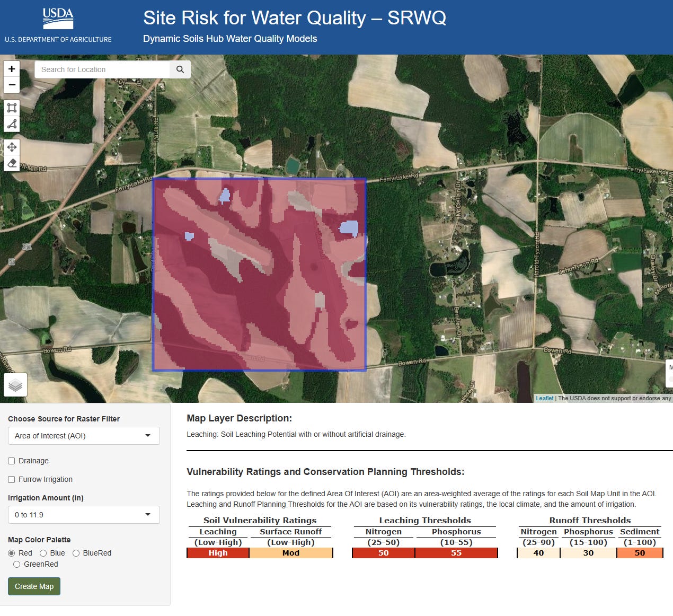Viewport: 673px width, 616px height.
Task: Click the Soil Vulnerability Ratings header
Action: pos(260,520)
